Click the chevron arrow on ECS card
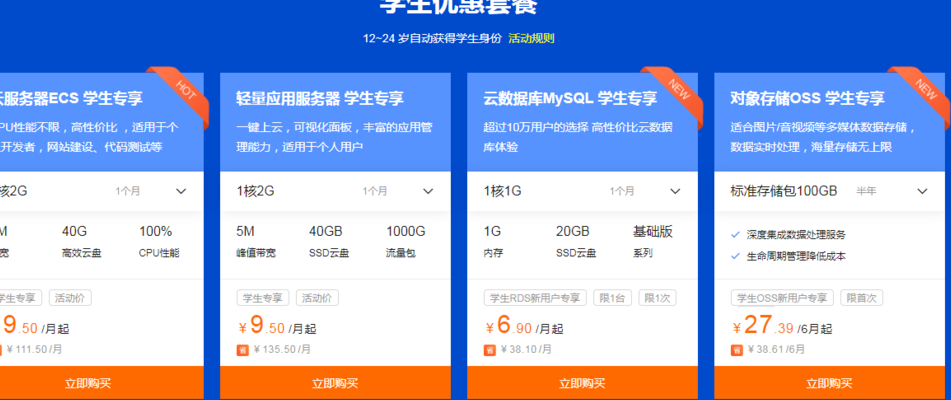The height and width of the screenshot is (400, 951). [181, 192]
